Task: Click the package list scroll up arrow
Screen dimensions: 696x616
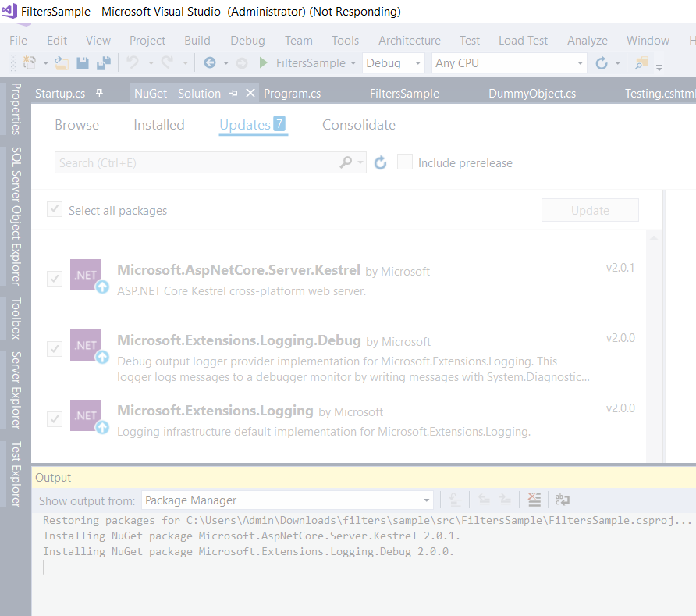Action: click(654, 238)
